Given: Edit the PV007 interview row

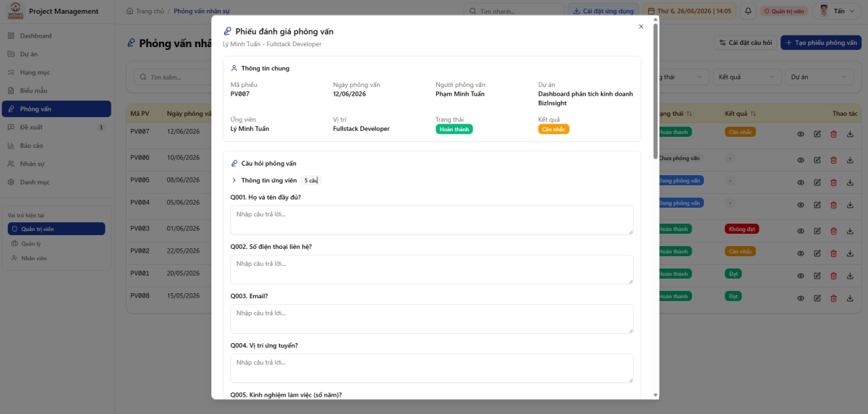Looking at the screenshot, I should tap(817, 134).
